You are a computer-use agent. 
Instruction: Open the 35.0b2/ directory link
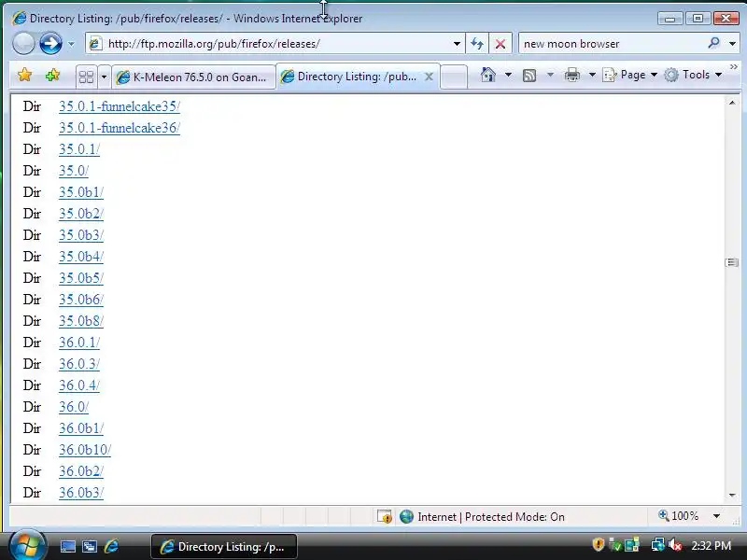[81, 214]
